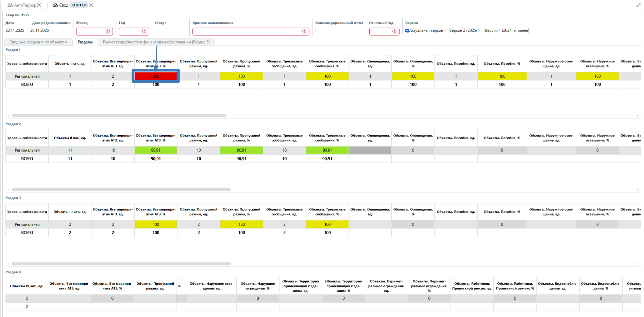Click binoculars icon on АнтиТеррор tab
The width and height of the screenshot is (644, 317).
click(10, 5)
